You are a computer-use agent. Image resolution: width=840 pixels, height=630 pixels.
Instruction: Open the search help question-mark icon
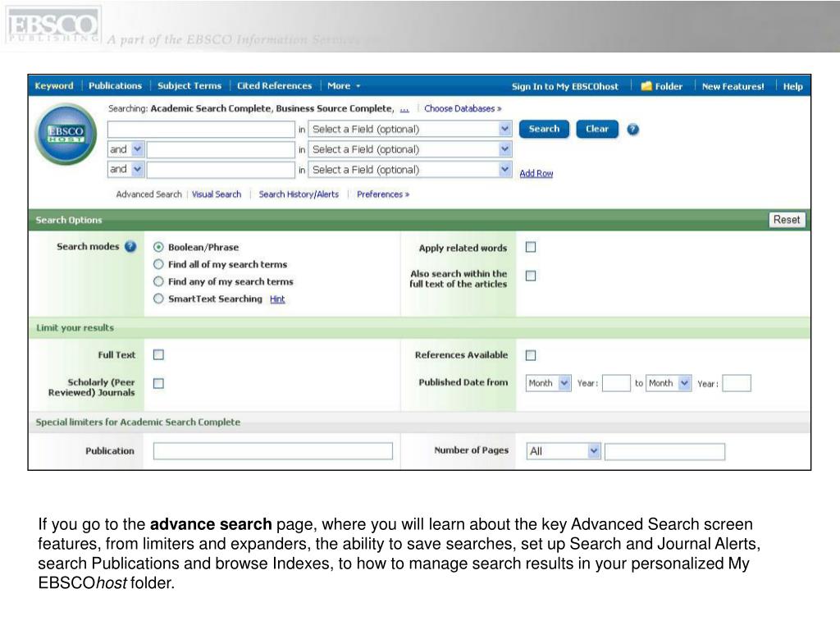[632, 130]
